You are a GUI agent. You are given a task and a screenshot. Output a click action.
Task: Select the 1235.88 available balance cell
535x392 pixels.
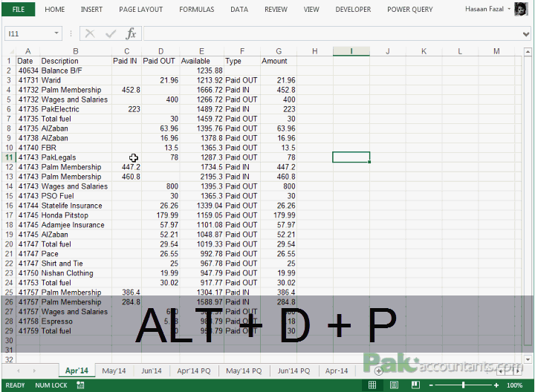pos(201,71)
